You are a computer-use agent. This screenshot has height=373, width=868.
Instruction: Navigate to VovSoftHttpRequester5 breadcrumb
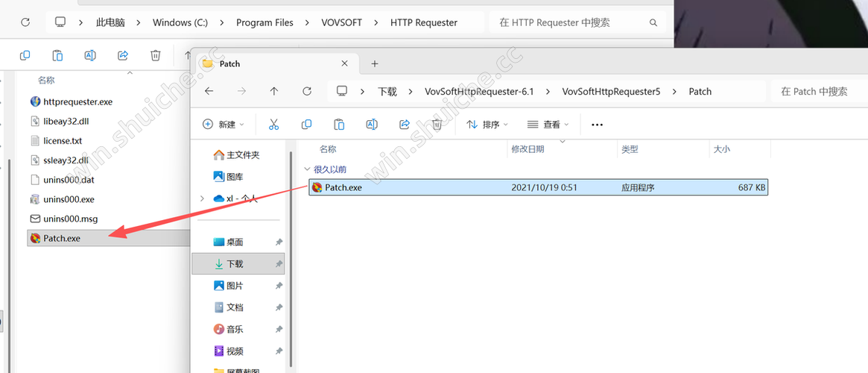tap(611, 92)
